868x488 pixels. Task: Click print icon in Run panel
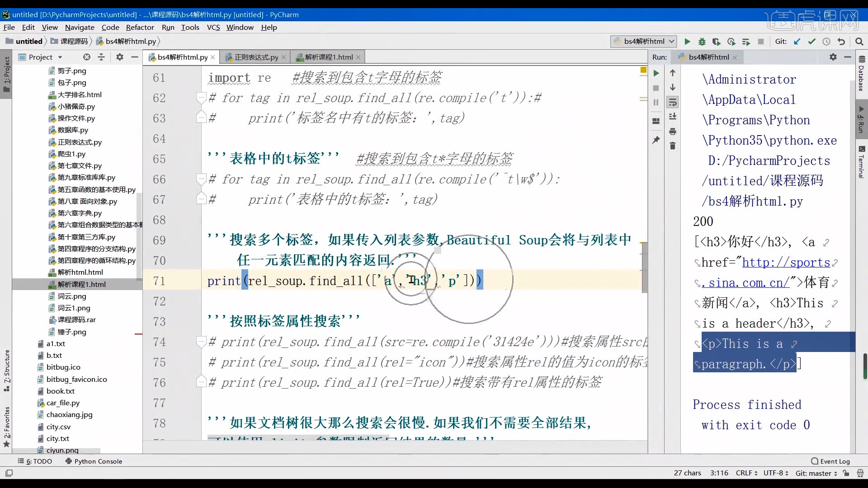673,131
